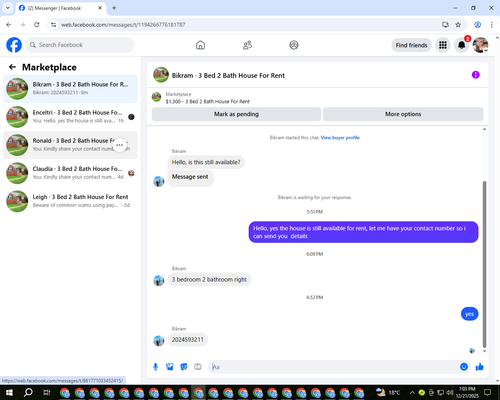Focus the Search Facebook field
500x400 pixels.
pos(80,45)
